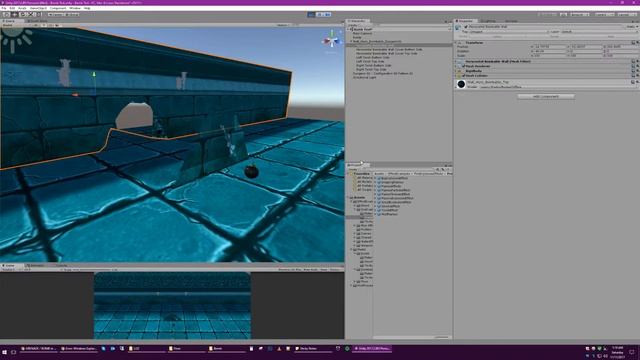Screen dimensions: 640x360
Task: Open the Edit menu
Action: (12, 8)
